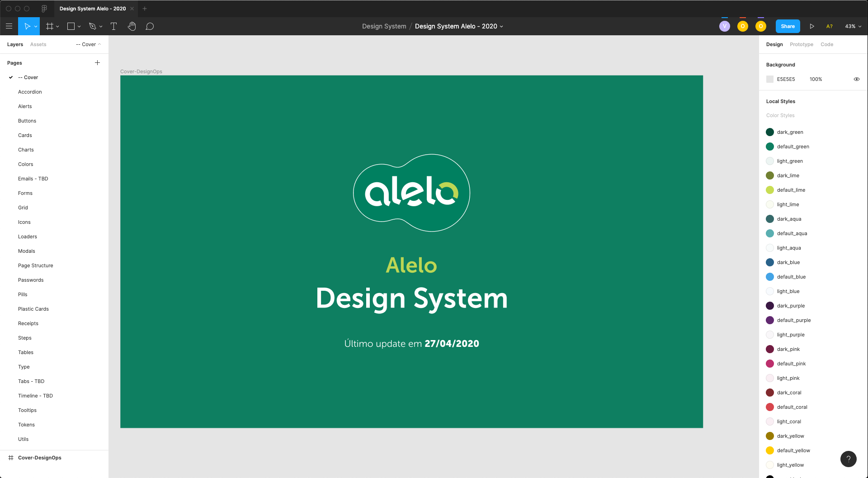Image resolution: width=868 pixels, height=478 pixels.
Task: Click the first yellow O user avatar
Action: pos(743,26)
